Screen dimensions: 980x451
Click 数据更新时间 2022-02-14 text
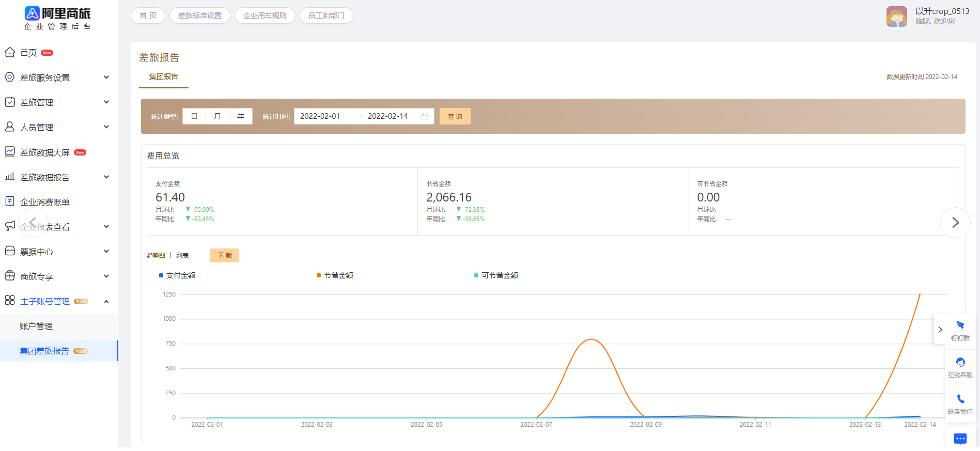922,76
